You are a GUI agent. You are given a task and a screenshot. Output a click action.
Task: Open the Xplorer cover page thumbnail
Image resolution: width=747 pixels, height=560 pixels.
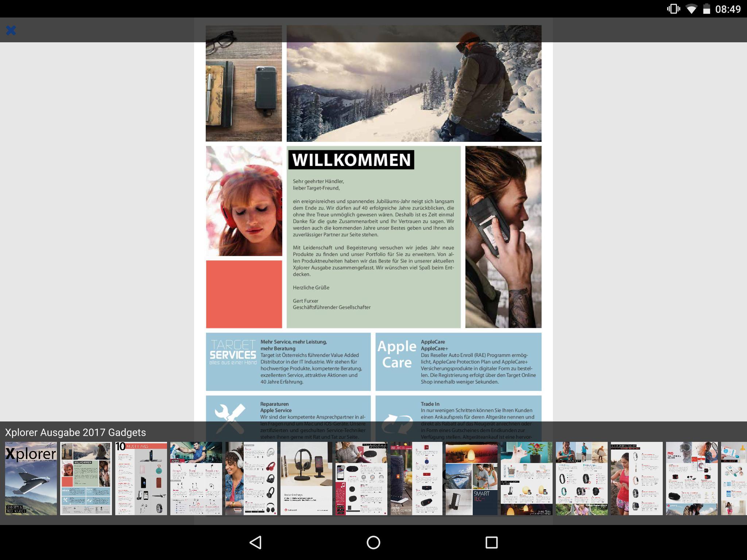pos(31,478)
